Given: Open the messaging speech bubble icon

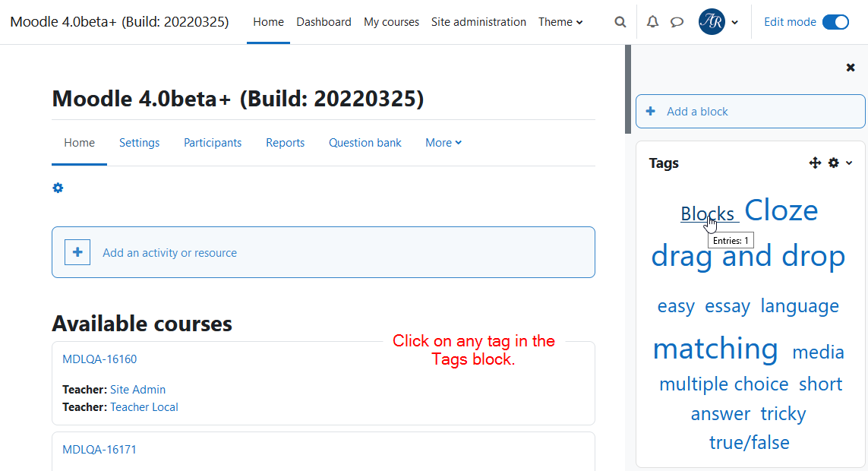Looking at the screenshot, I should tap(677, 22).
